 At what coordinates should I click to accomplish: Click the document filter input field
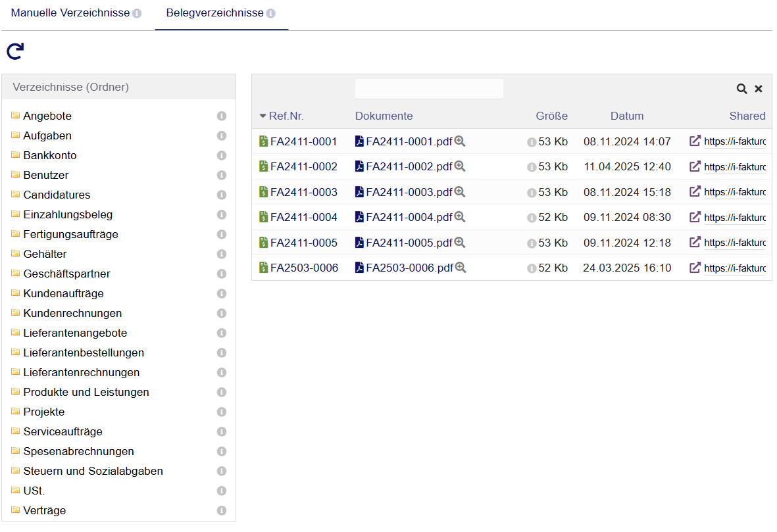tap(429, 89)
